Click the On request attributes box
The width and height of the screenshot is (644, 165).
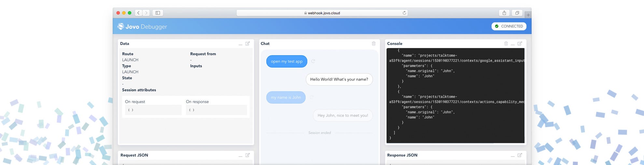pos(153,110)
